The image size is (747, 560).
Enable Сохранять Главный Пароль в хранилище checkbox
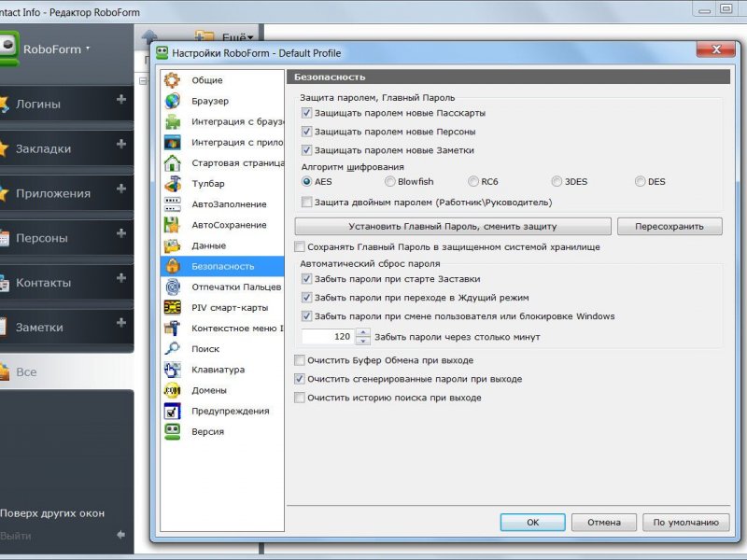[x=300, y=247]
